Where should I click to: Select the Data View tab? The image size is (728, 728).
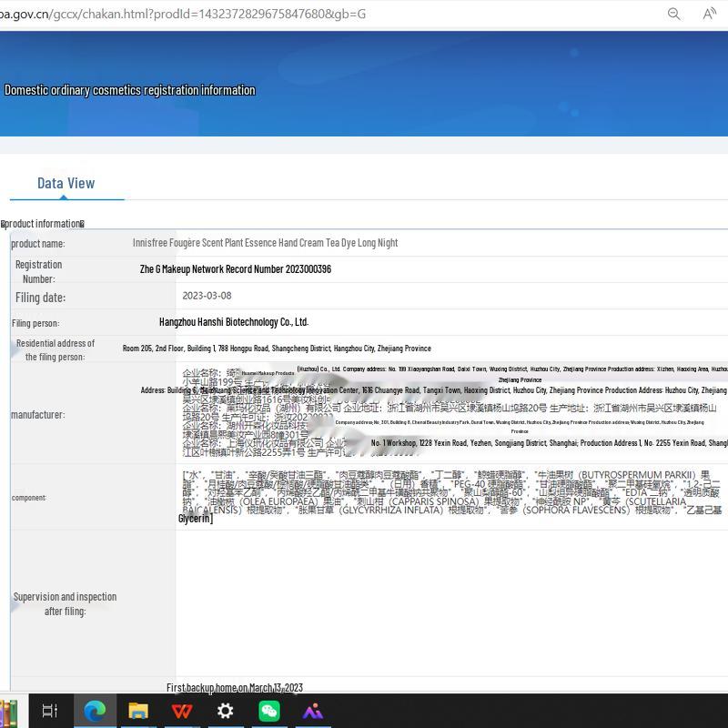(x=66, y=183)
